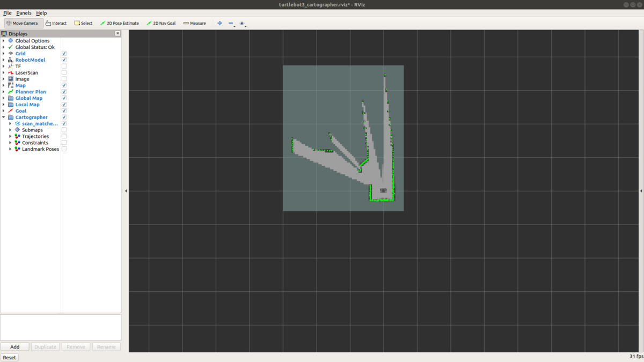
Task: Enable the Trajectories checkbox
Action: coord(63,136)
